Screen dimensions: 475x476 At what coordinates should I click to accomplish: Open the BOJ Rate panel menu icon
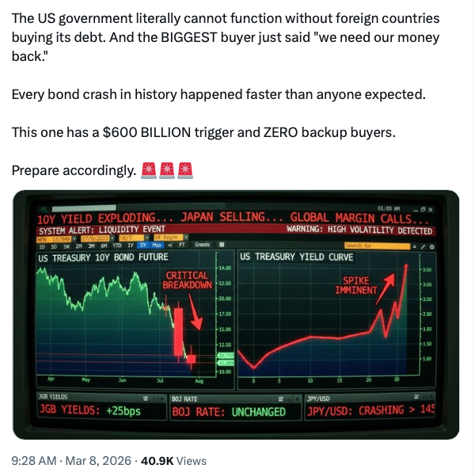[x=280, y=398]
